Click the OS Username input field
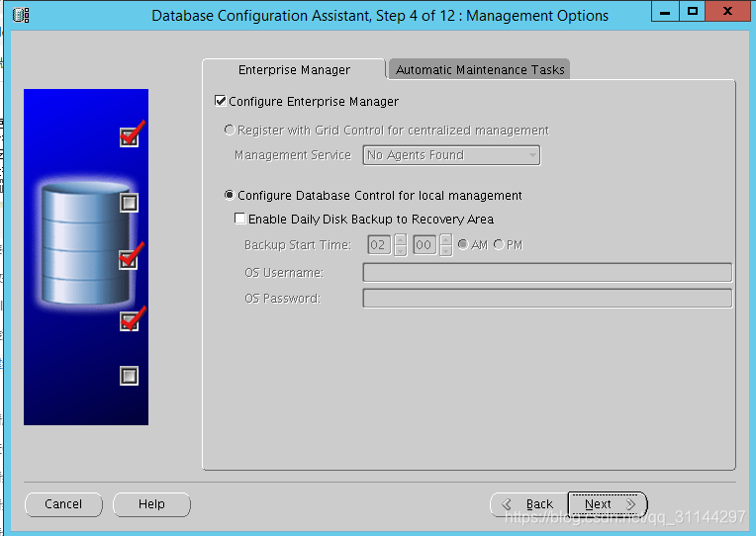The height and width of the screenshot is (536, 756). click(x=547, y=272)
